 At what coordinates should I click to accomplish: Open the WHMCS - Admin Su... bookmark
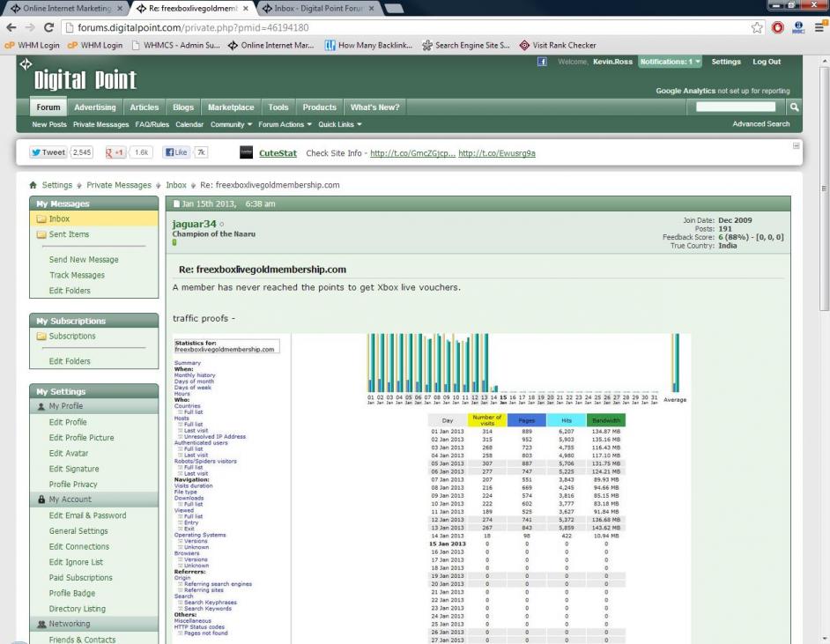175,46
